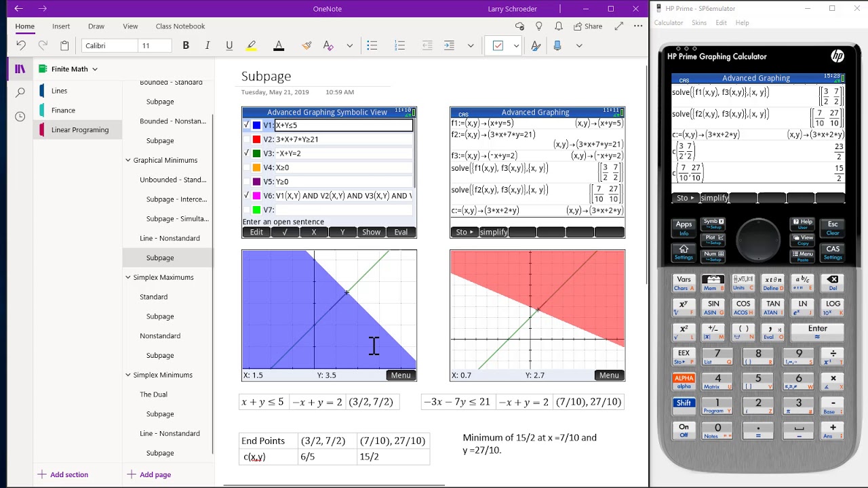Tap the round cursor pad on calculator
This screenshot has width=868, height=488.
click(758, 240)
